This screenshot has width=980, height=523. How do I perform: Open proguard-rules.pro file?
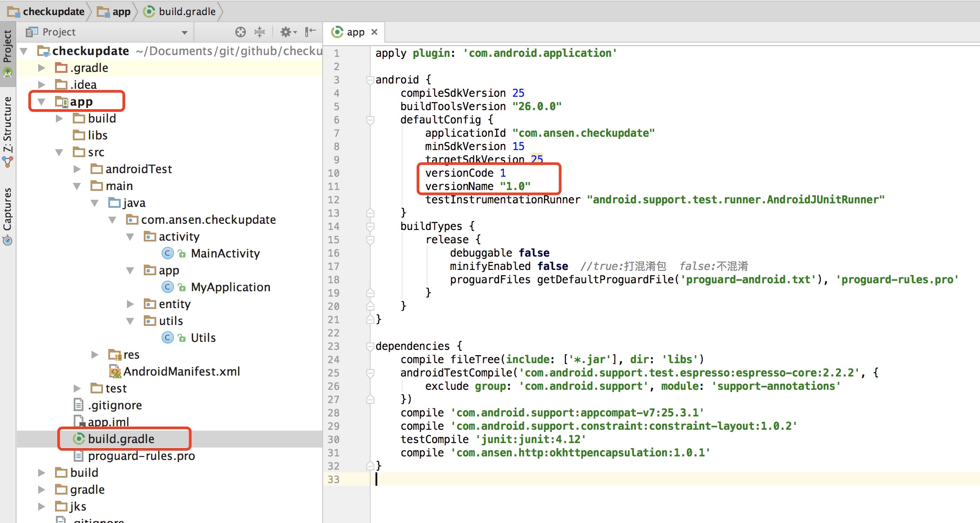[x=141, y=456]
